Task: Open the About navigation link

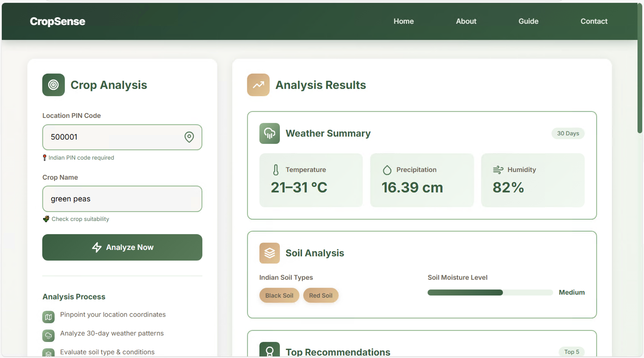Action: (466, 21)
